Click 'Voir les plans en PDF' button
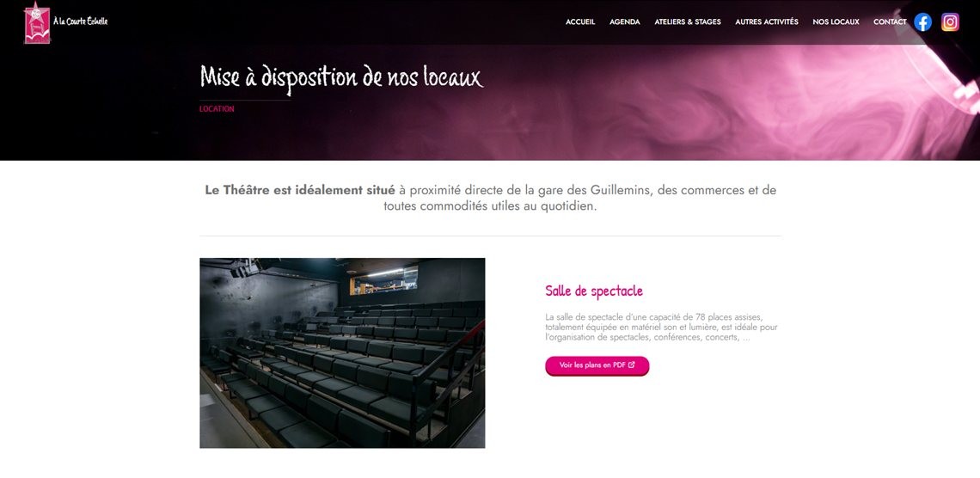 (597, 365)
